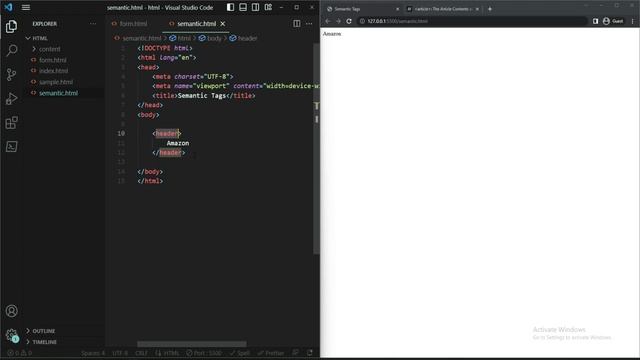Close the Semantic Tags browser tab
The height and width of the screenshot is (360, 640).
pos(398,9)
